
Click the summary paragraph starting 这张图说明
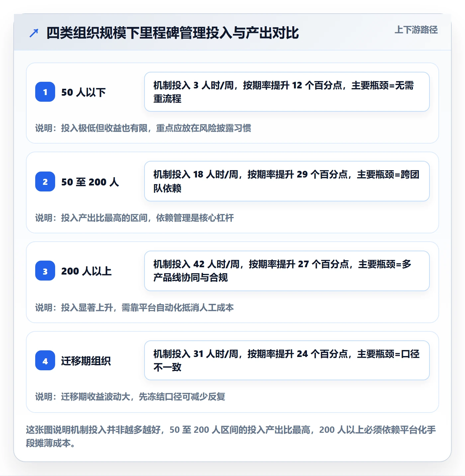pyautogui.click(x=231, y=436)
